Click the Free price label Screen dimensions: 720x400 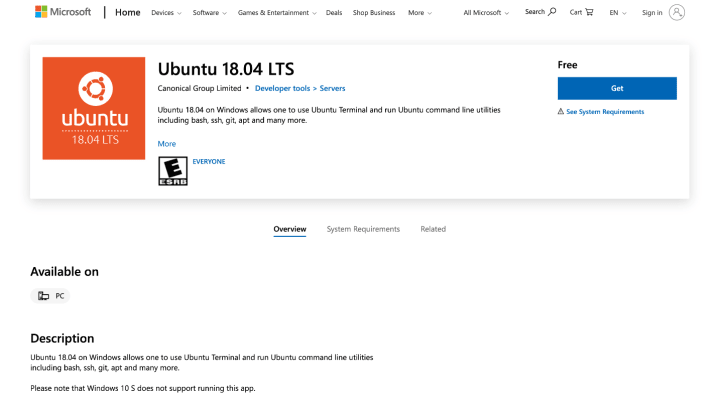[x=568, y=65]
